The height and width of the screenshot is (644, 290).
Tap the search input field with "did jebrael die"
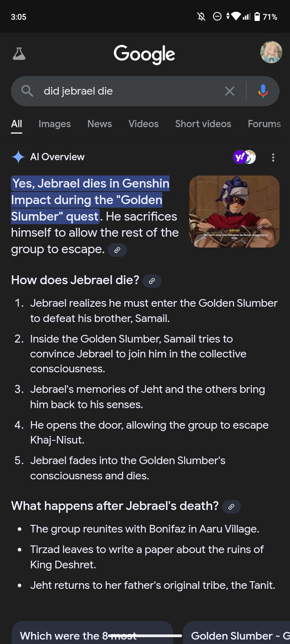(121, 91)
